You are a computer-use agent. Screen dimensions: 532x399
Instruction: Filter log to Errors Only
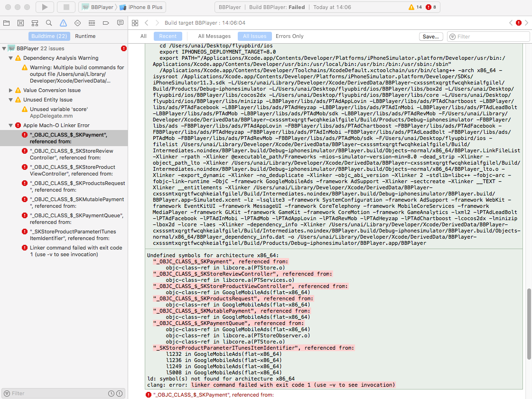click(289, 36)
